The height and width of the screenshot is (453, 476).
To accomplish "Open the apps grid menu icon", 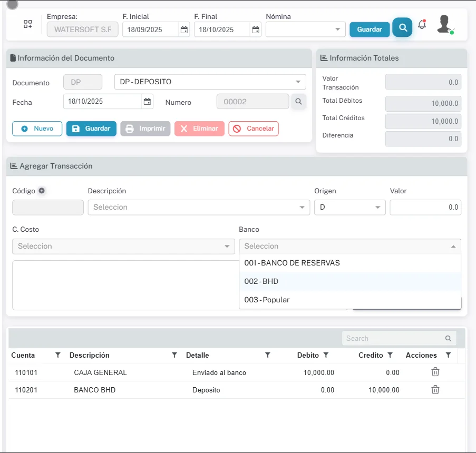I will 27,24.
